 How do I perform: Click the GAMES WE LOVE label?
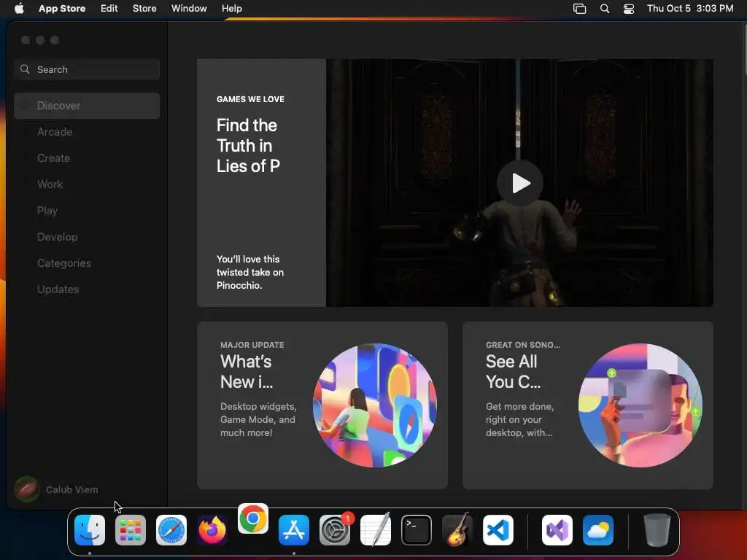[x=250, y=99]
